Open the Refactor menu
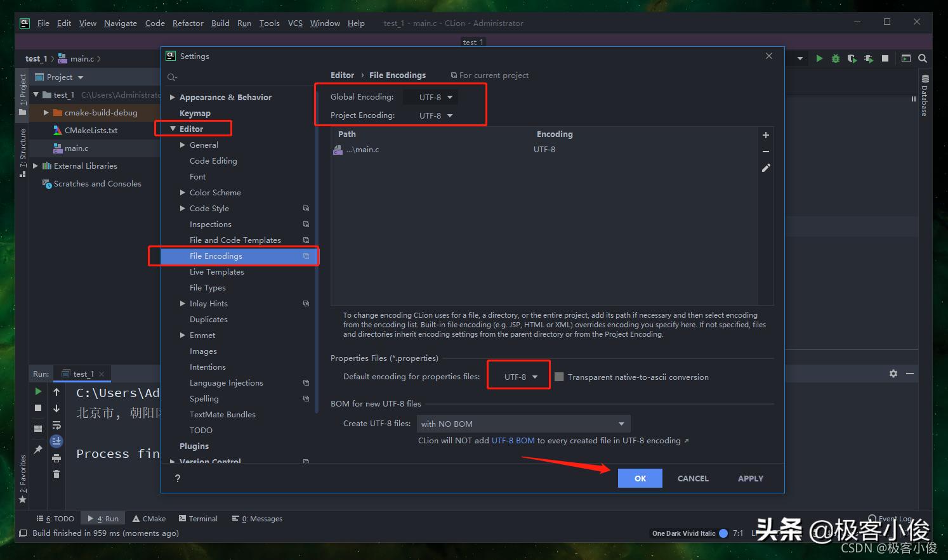Image resolution: width=948 pixels, height=560 pixels. (188, 23)
